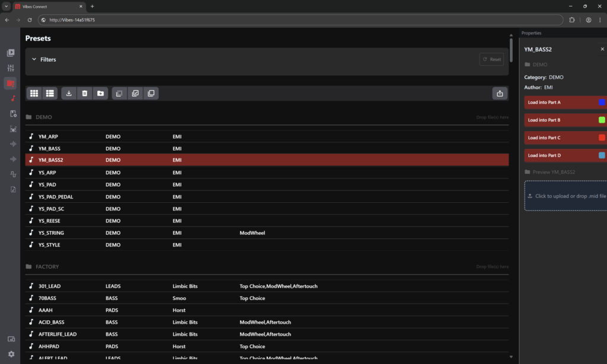Image resolution: width=607 pixels, height=364 pixels.
Task: Select the YS_REESE preset row
Action: coord(49,221)
